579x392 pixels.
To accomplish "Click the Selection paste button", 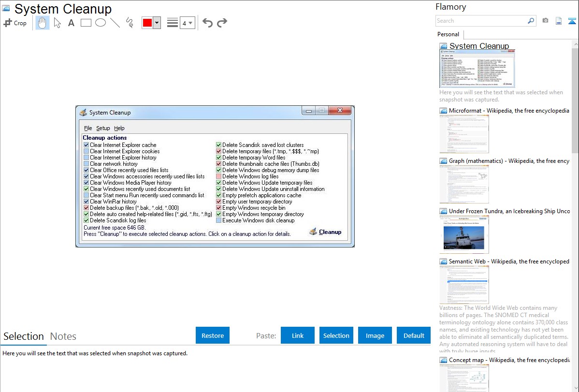I will pyautogui.click(x=336, y=335).
